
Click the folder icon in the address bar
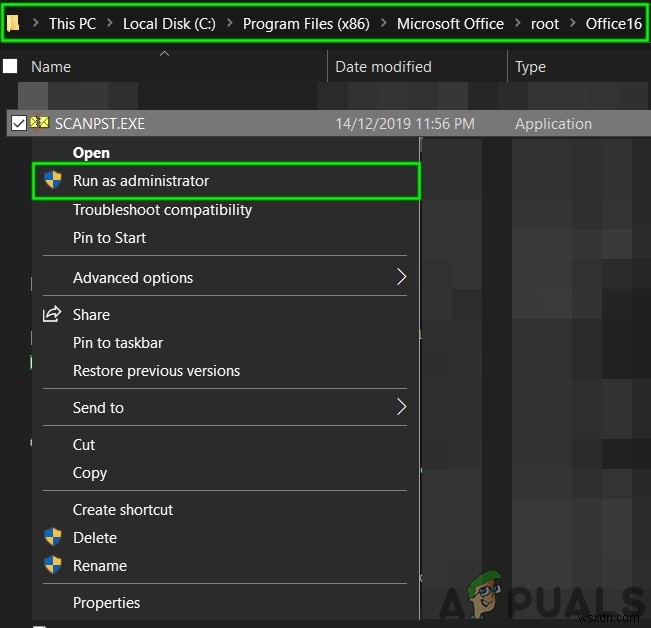pos(13,23)
